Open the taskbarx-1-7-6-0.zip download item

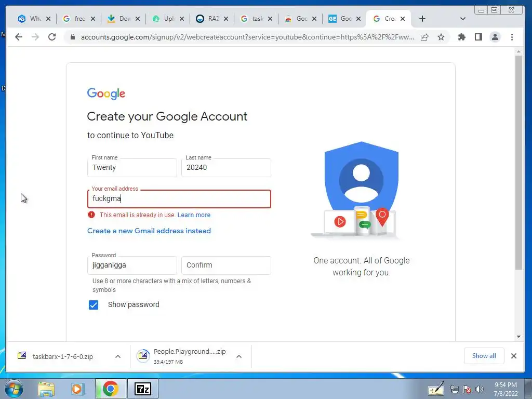[62, 356]
